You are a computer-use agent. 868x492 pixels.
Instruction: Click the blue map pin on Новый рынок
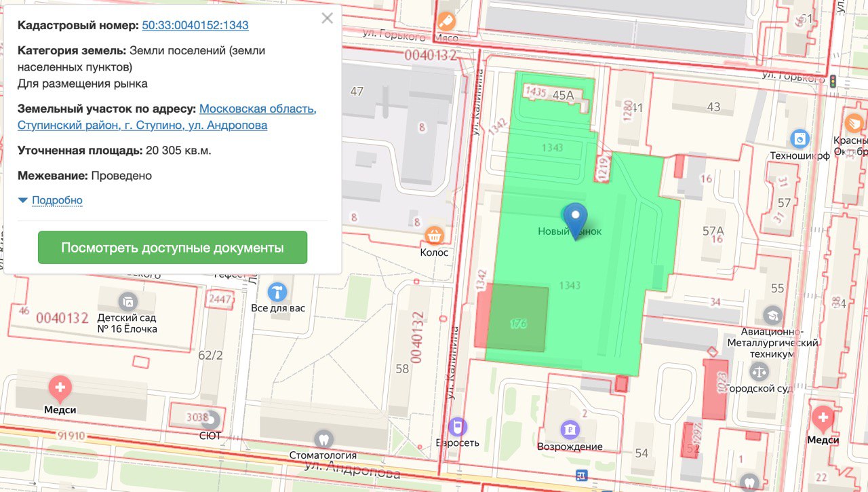click(x=576, y=221)
